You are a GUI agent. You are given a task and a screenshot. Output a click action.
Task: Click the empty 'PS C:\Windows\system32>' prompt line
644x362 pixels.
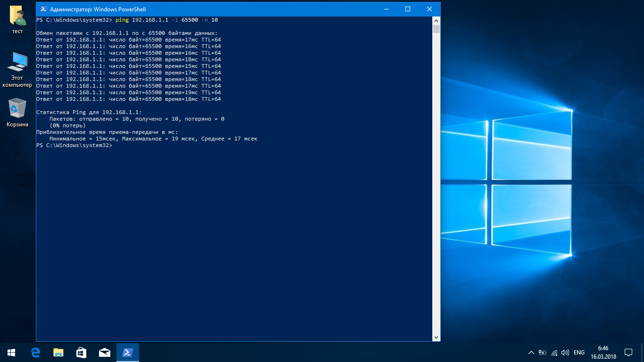[74, 145]
